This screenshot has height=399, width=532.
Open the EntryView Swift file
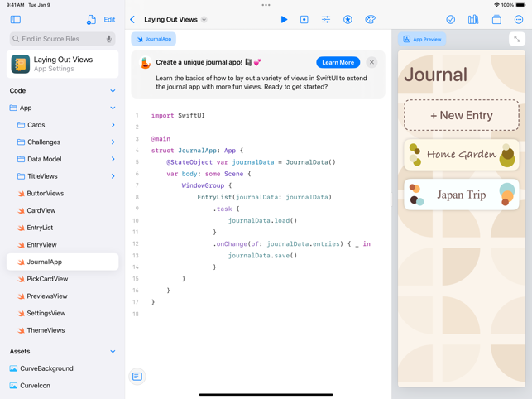pyautogui.click(x=62, y=244)
